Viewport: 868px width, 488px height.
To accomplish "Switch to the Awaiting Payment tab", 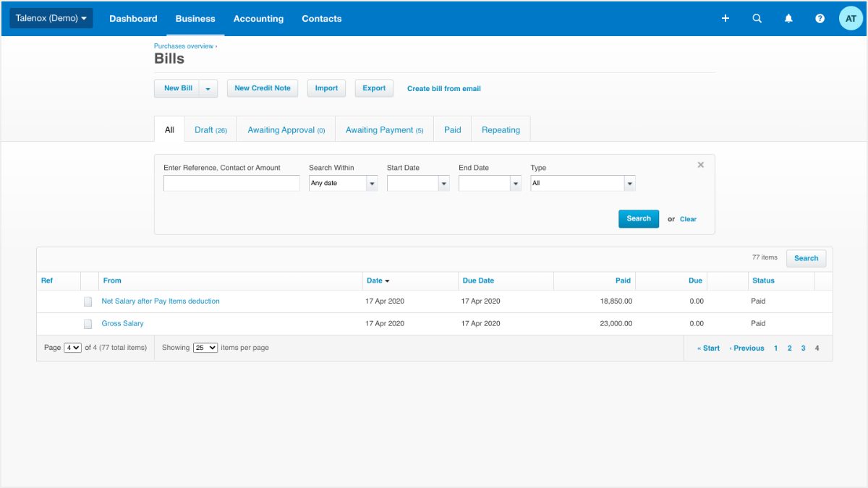I will pos(384,129).
